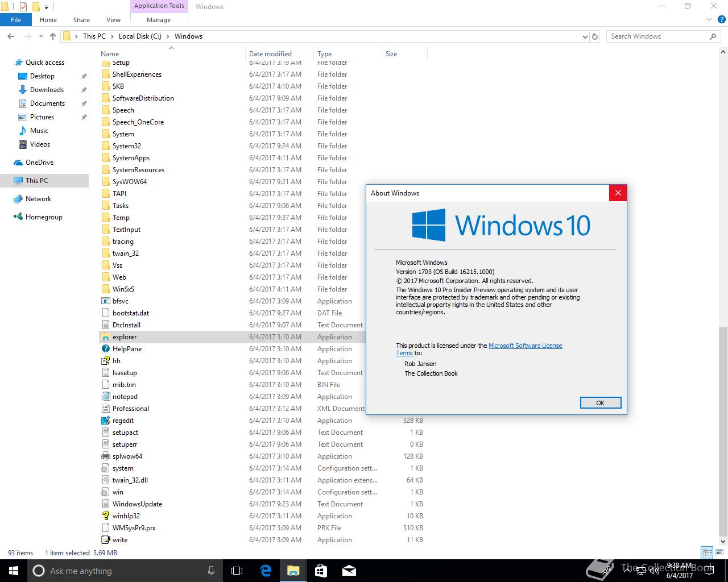Open Pictures in navigation pane
Viewport: 728px width, 582px height.
pyautogui.click(x=42, y=117)
